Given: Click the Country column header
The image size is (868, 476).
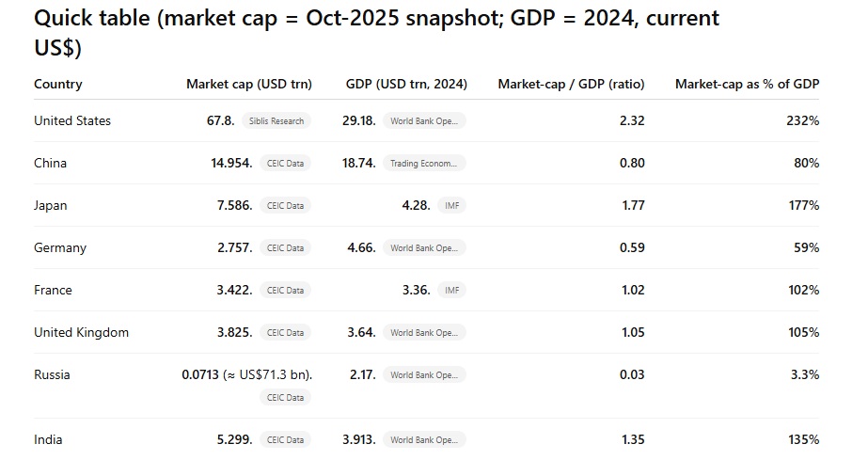Looking at the screenshot, I should pyautogui.click(x=58, y=85).
